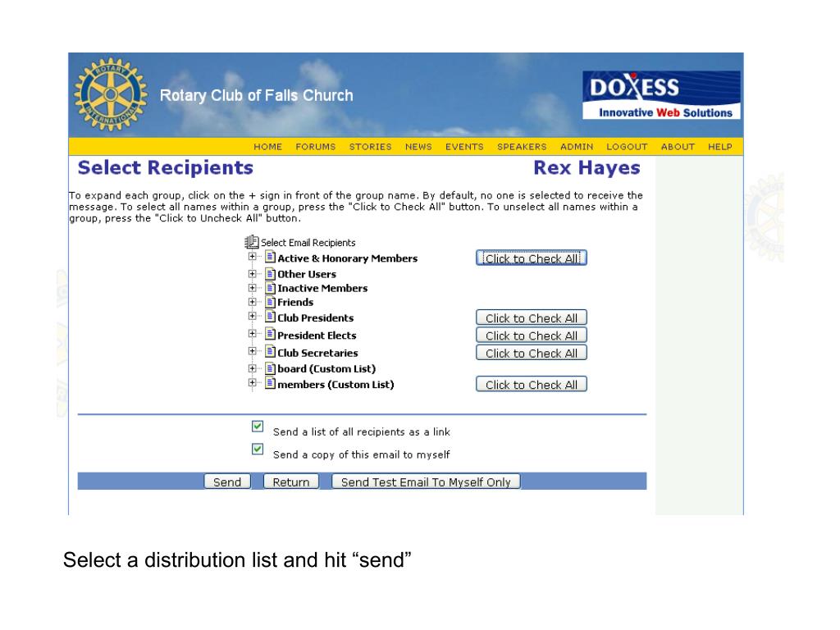Screen dimensions: 840x630
Task: Go to the ADMIN menu item
Action: point(577,147)
